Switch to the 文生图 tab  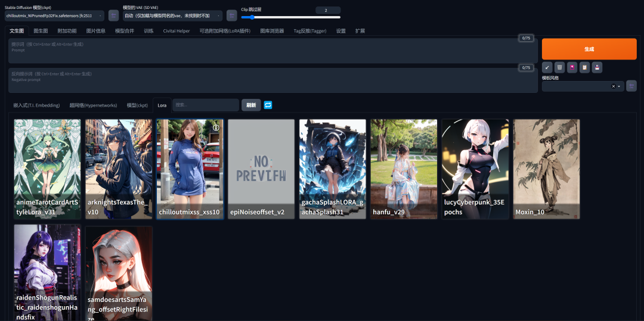click(x=17, y=31)
